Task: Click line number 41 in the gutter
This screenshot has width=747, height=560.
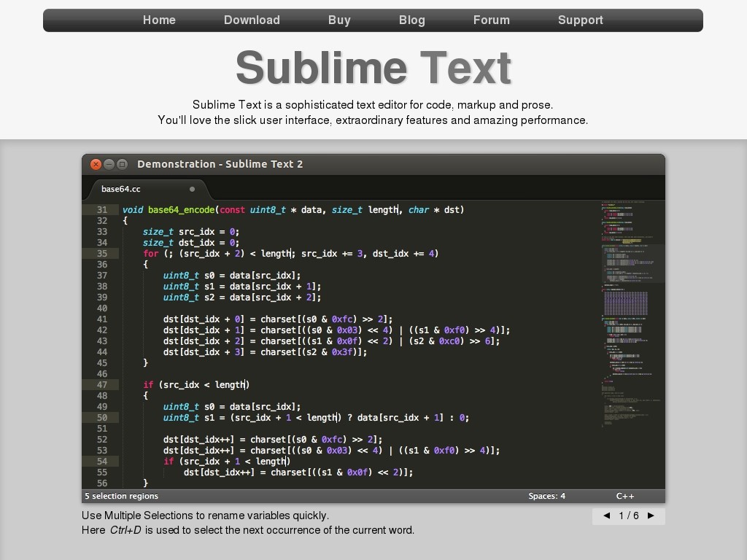Action: tap(102, 319)
